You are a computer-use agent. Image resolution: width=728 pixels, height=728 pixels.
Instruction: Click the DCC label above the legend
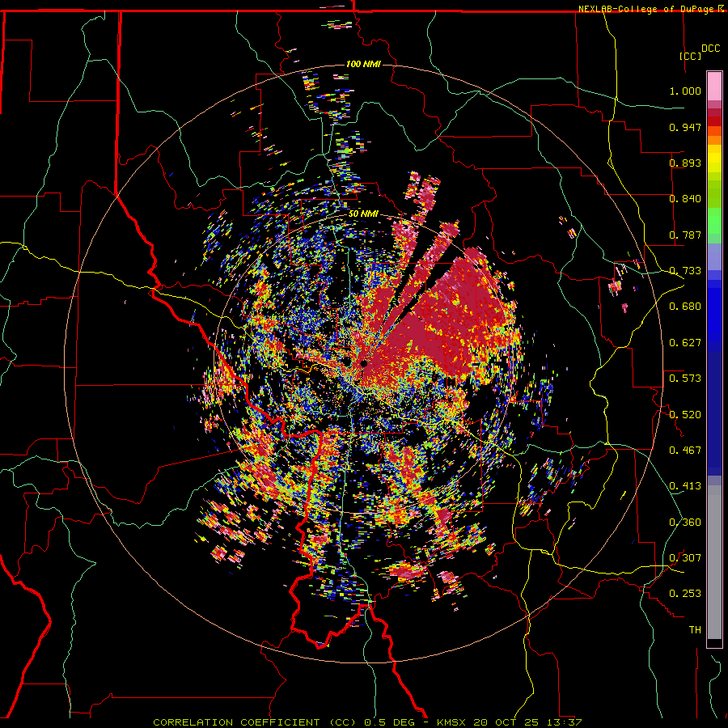pyautogui.click(x=710, y=49)
